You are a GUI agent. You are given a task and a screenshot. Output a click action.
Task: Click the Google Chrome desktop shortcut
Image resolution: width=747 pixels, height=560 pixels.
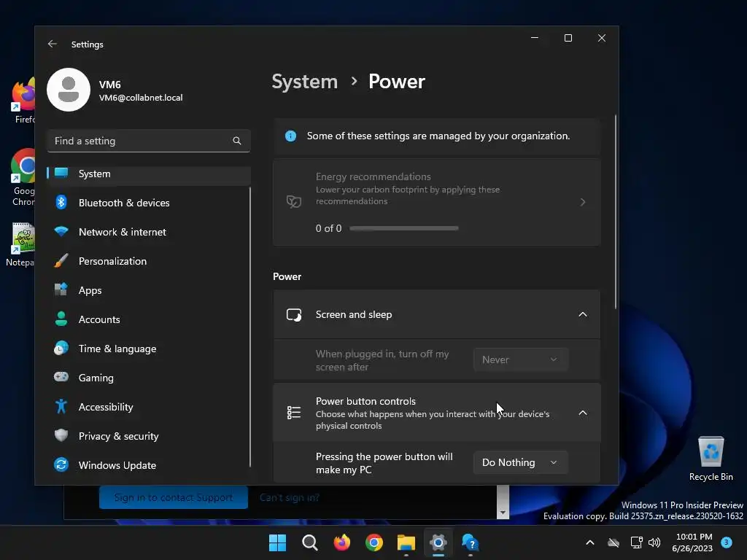(23, 177)
